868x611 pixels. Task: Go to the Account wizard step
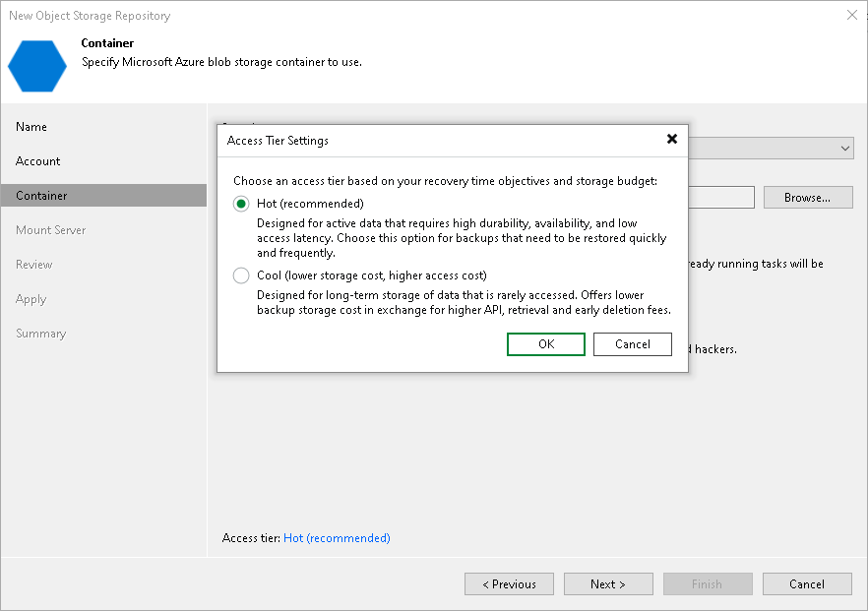tap(37, 161)
